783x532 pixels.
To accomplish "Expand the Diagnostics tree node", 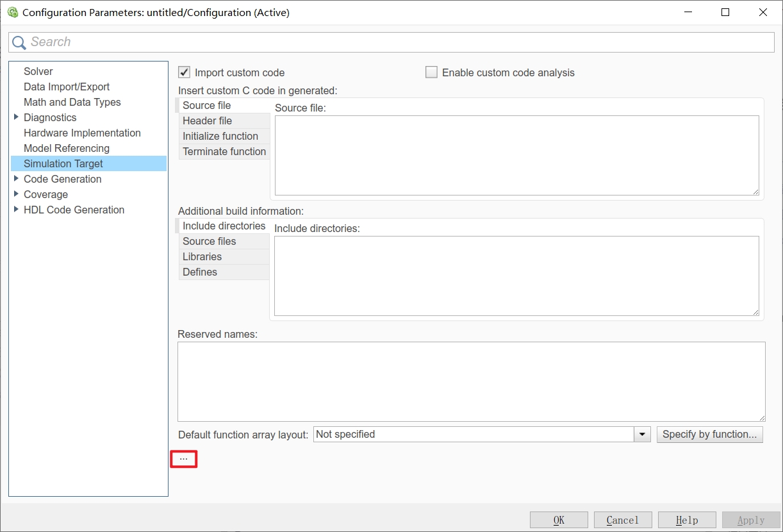I will click(x=15, y=117).
